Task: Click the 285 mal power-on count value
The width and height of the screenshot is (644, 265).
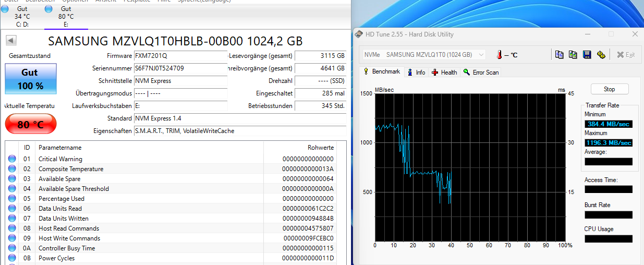Action: tap(320, 93)
